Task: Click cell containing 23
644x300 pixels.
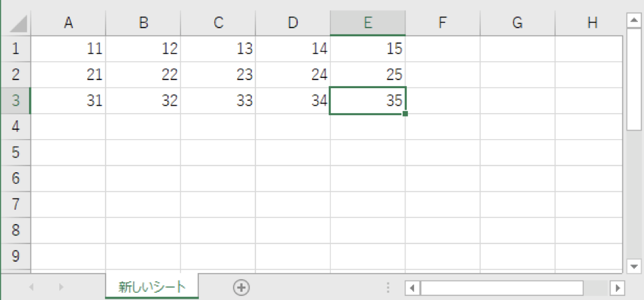Action: point(218,75)
